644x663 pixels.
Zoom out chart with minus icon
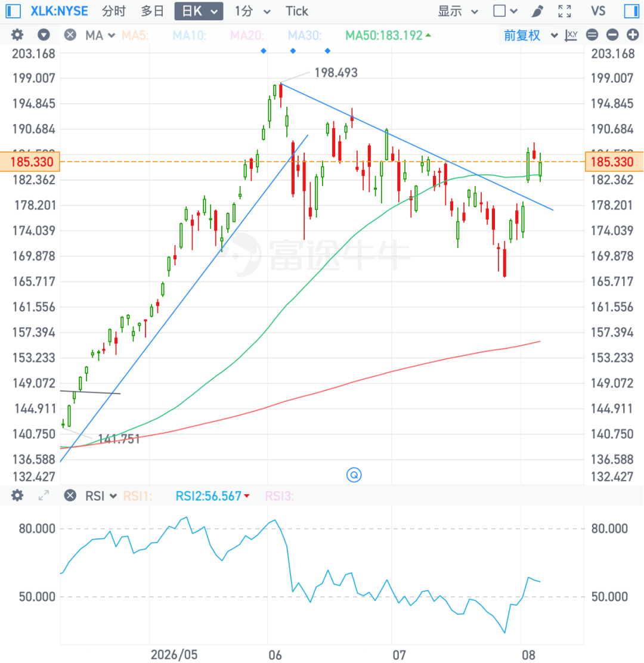(x=612, y=35)
